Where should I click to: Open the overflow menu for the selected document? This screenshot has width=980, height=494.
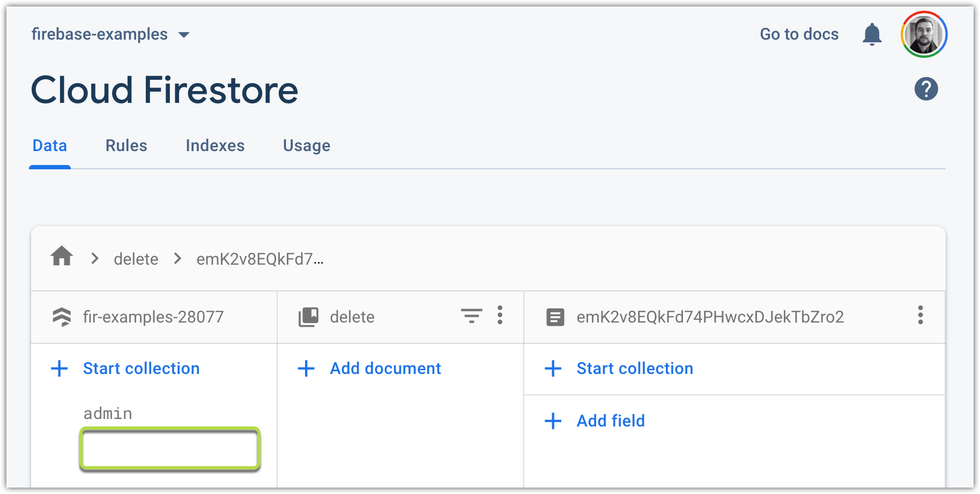(920, 316)
